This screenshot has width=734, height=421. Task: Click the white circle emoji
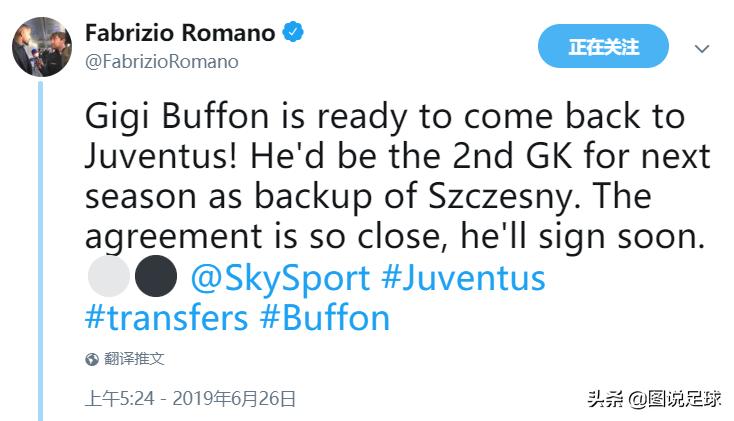coord(108,277)
